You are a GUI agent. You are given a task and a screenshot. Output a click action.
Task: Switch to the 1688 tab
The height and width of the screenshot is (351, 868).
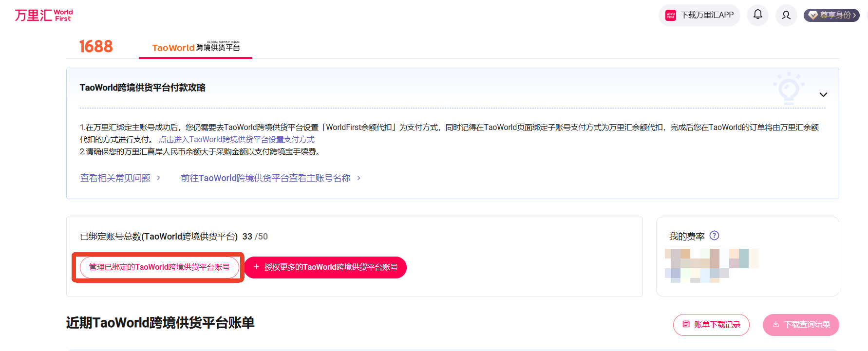click(x=96, y=47)
